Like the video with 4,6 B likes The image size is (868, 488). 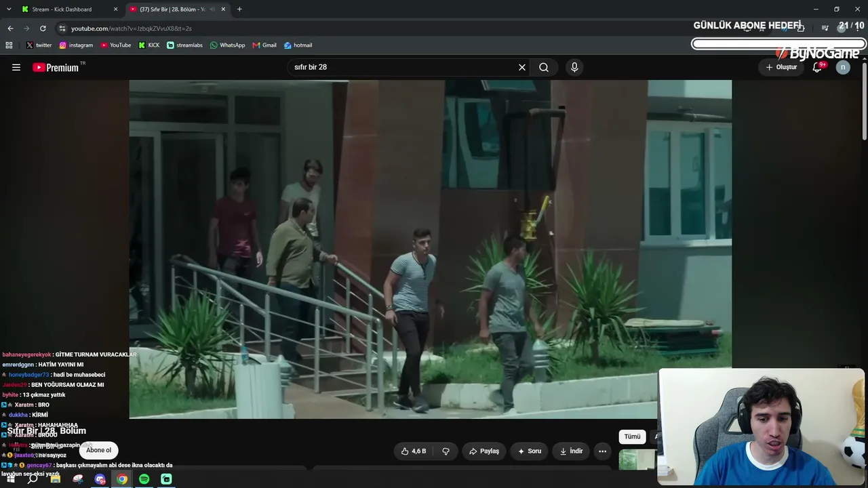coord(414,451)
